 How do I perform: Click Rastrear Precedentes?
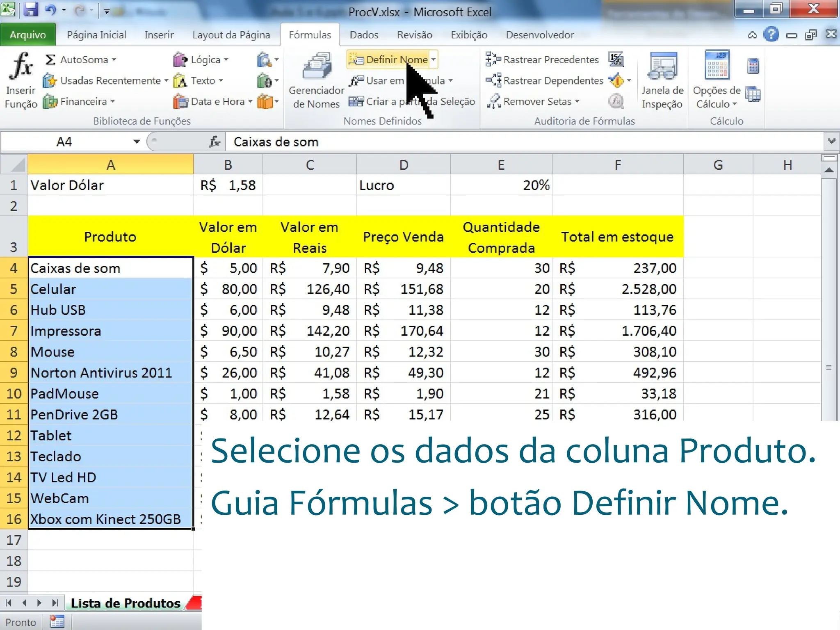coord(542,60)
